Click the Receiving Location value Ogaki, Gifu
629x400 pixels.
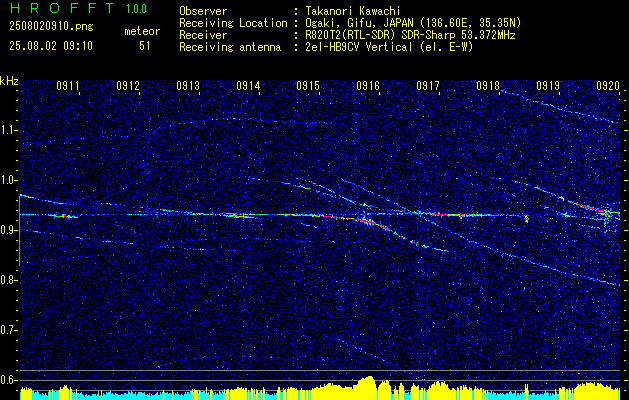(x=412, y=23)
